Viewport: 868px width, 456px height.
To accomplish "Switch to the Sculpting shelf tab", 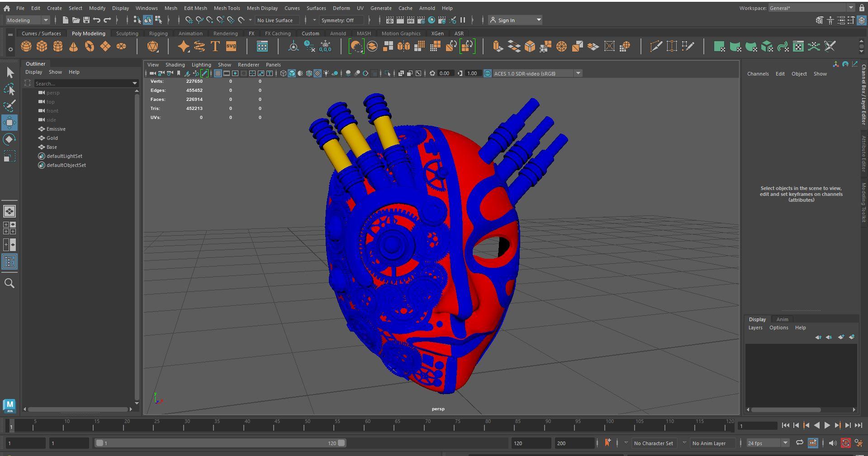I will coord(127,33).
